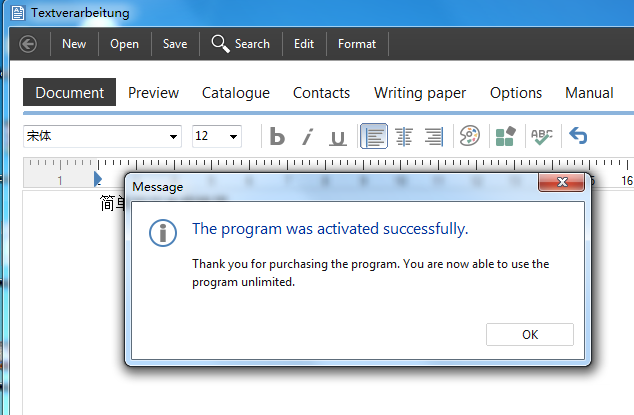
Task: Toggle bold formatting
Action: click(278, 137)
